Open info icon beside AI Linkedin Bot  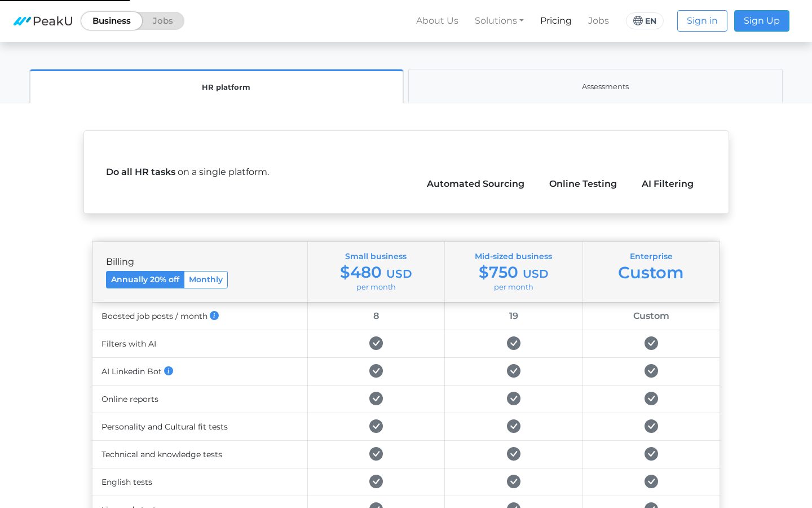169,371
